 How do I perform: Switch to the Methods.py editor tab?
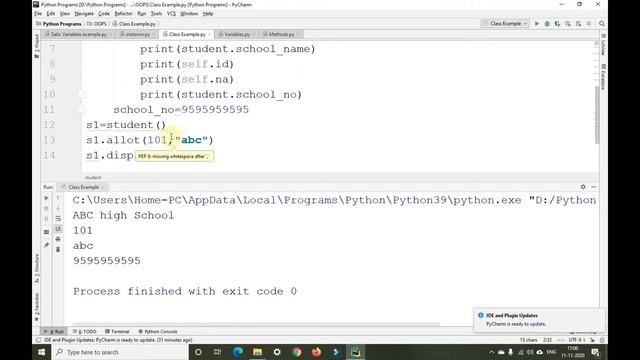[x=280, y=34]
